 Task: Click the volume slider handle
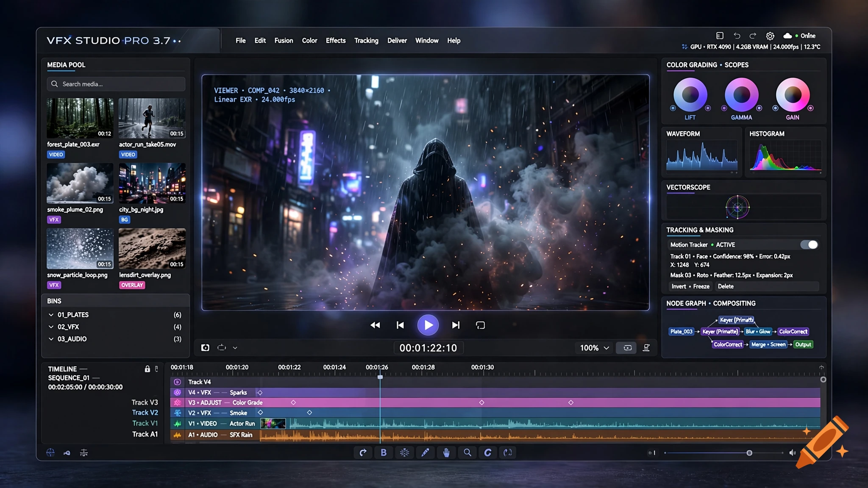(749, 453)
